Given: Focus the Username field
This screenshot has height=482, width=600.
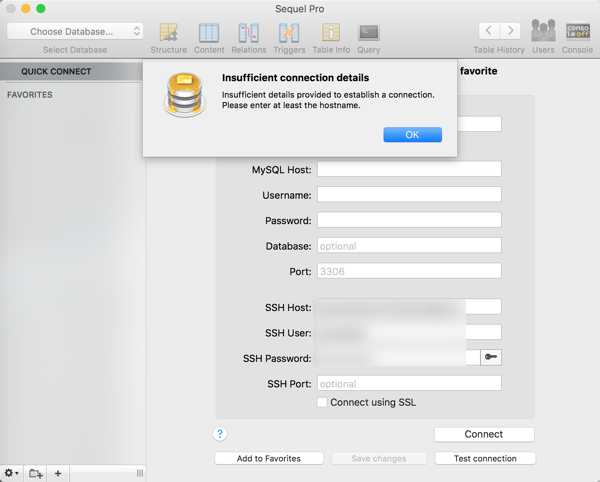Looking at the screenshot, I should click(x=409, y=194).
